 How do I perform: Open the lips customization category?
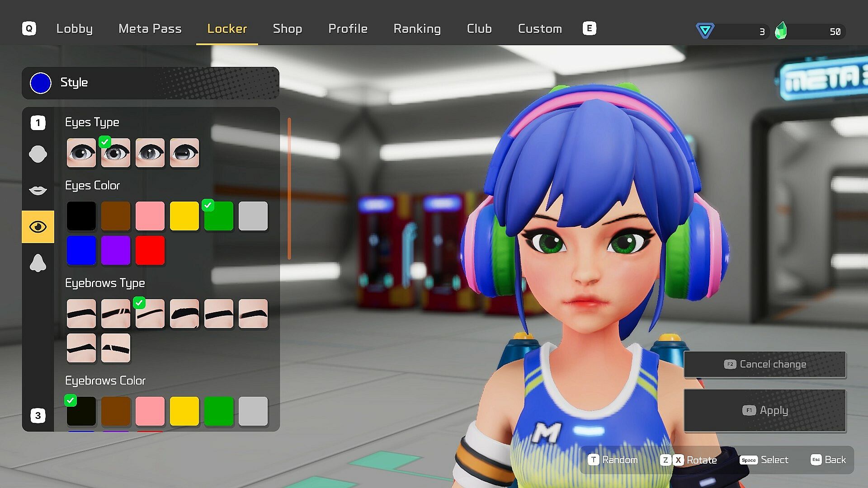click(38, 190)
